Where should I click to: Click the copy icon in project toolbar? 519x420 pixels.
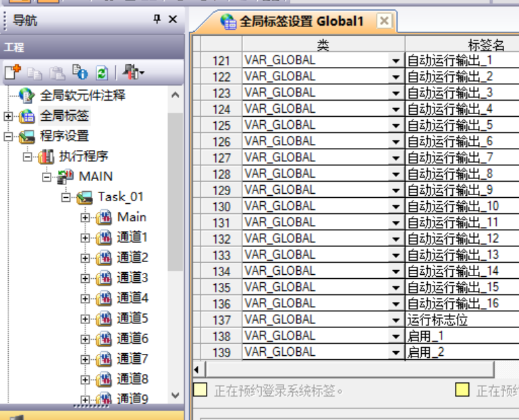pos(33,72)
